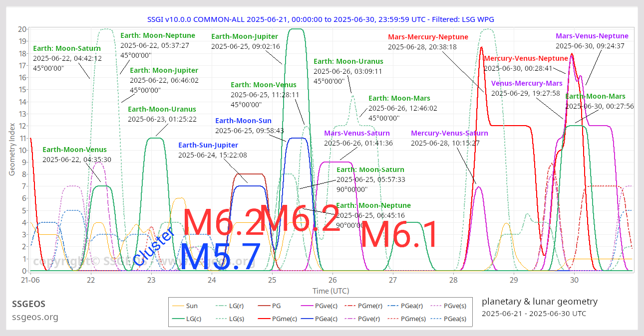Click the blue M5.7 magnitude label

coord(220,257)
